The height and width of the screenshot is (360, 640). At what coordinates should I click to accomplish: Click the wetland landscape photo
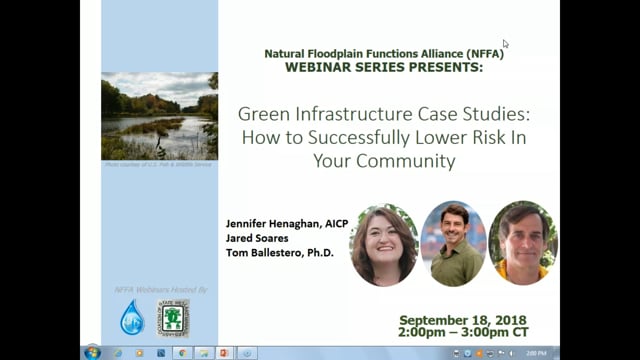click(160, 116)
